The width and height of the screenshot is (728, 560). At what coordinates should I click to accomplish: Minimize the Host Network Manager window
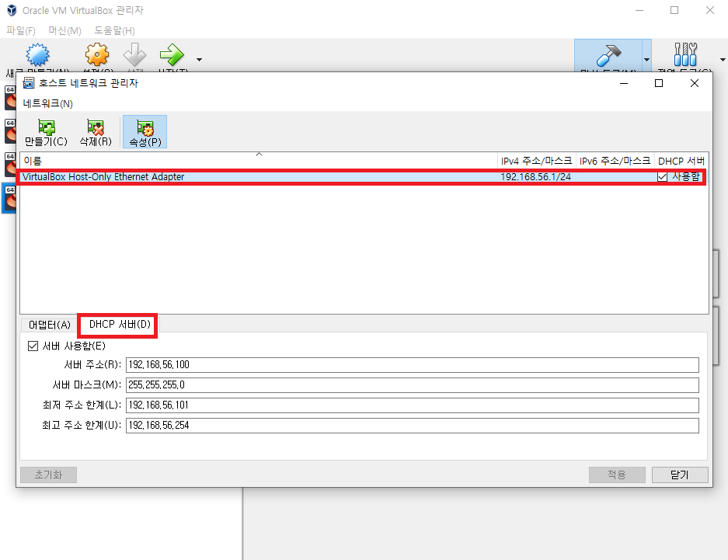624,83
